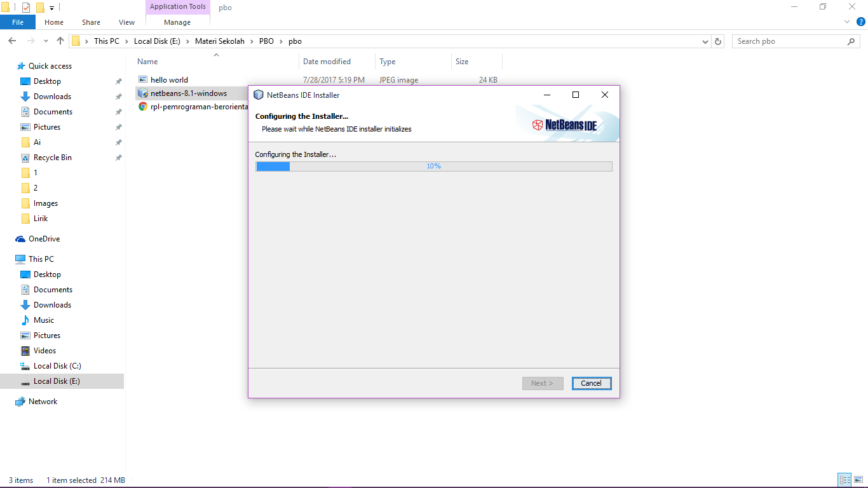Click the New folder quick access icon
The height and width of the screenshot is (488, 868).
[40, 8]
